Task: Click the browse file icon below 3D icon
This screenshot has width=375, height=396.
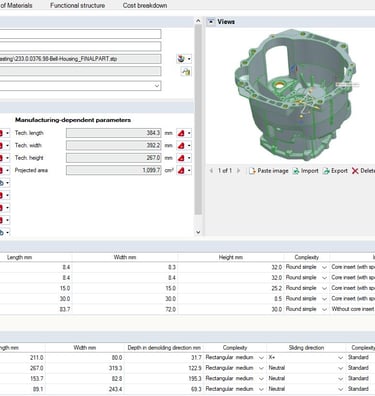Action: pyautogui.click(x=185, y=71)
